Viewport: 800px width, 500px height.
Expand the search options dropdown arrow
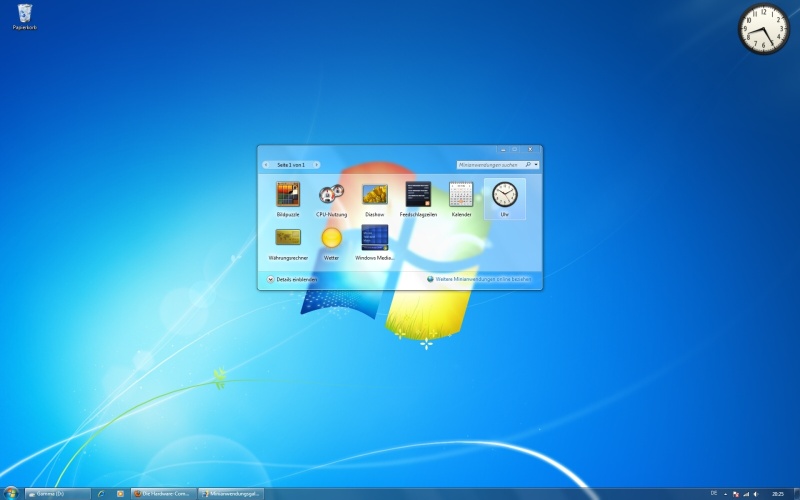(x=536, y=165)
